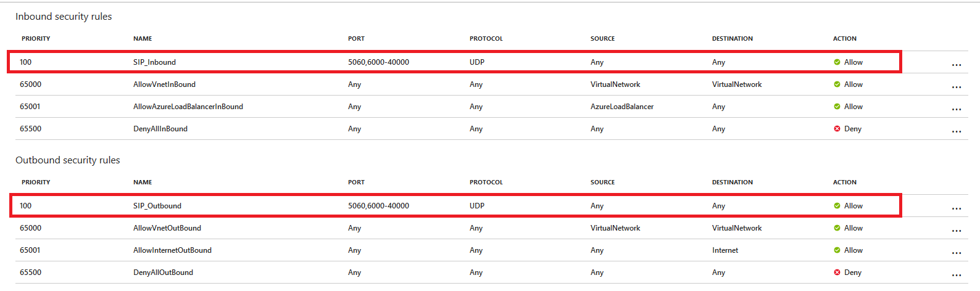This screenshot has width=980, height=291.
Task: Open the AllowAzureLoadBalancerInBound rule row
Action: (491, 107)
